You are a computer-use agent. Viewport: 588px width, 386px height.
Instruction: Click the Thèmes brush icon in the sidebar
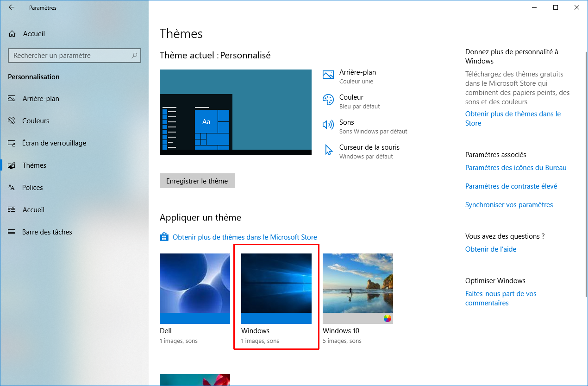coord(12,165)
